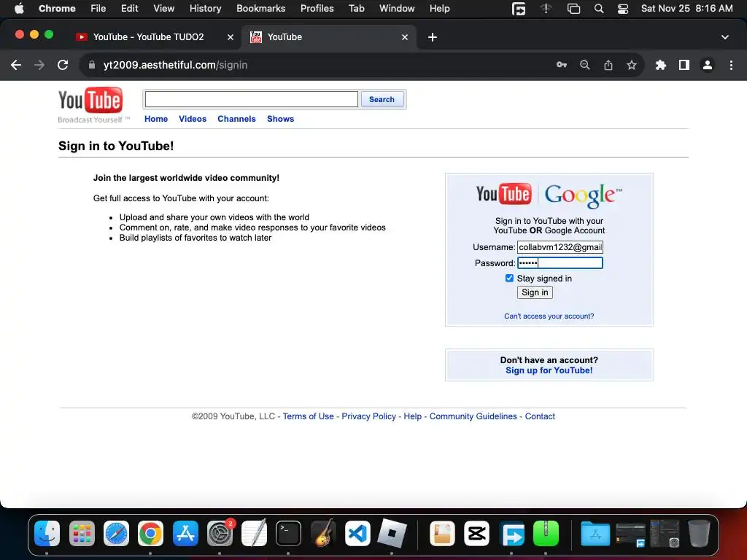This screenshot has width=747, height=560.
Task: Open TextEdit from the Dock
Action: click(254, 533)
